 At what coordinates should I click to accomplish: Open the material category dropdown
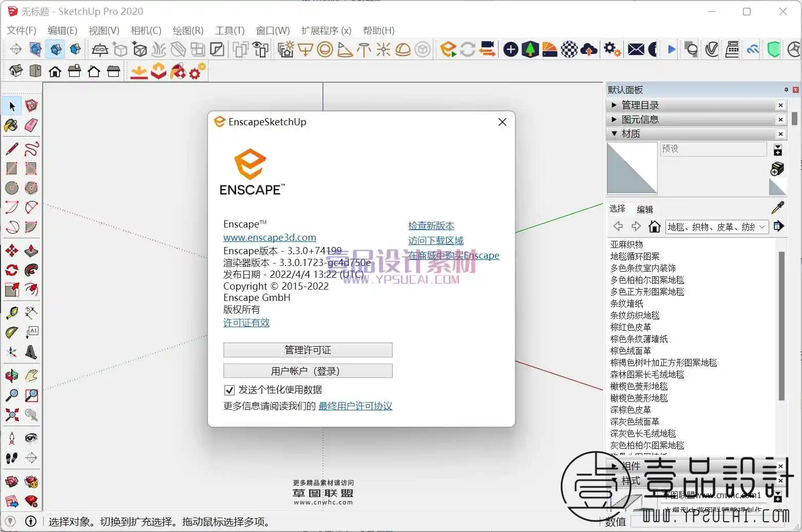(x=717, y=227)
